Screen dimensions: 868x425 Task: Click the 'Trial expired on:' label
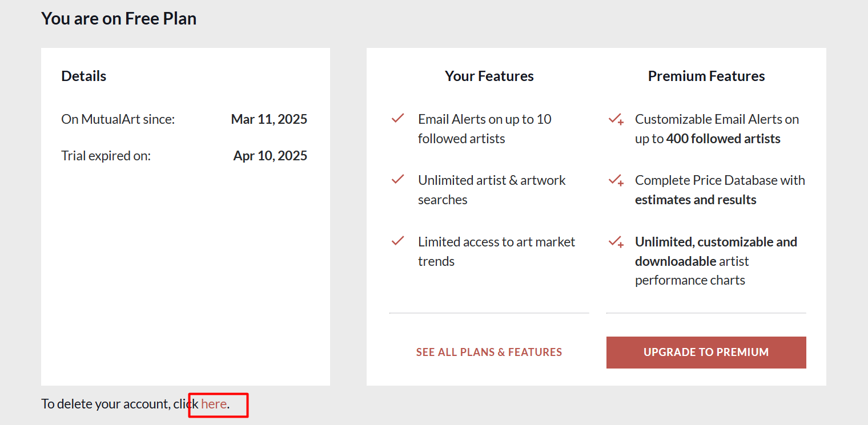106,156
